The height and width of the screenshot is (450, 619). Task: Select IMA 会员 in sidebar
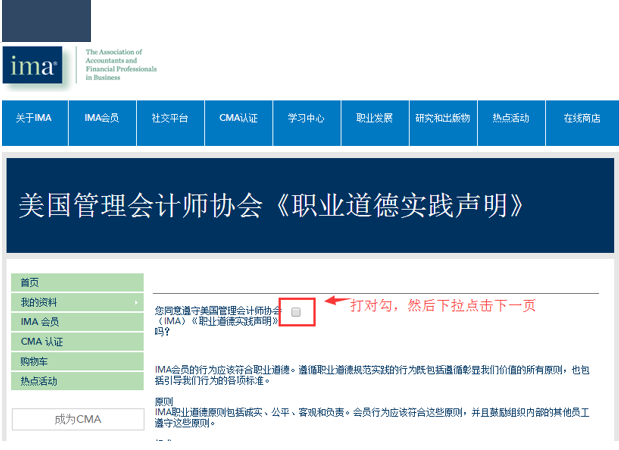click(x=77, y=322)
